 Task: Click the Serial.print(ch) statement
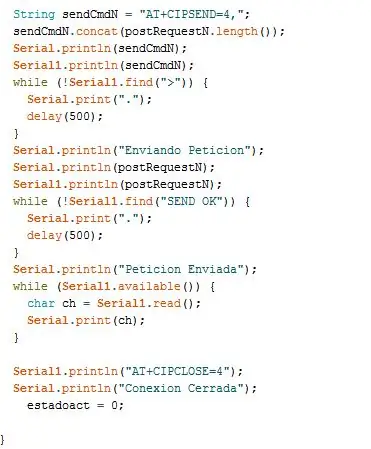(86, 320)
